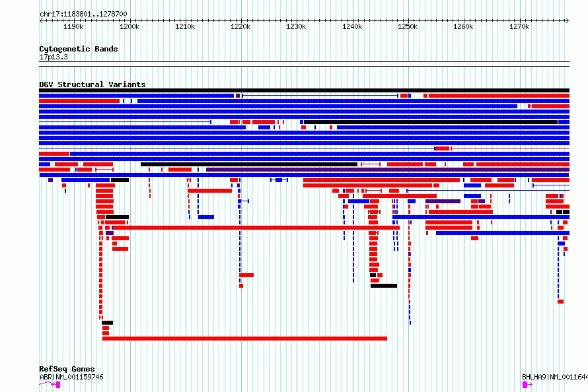Select the magenta BHLHA9 gene glyph

tap(527, 385)
